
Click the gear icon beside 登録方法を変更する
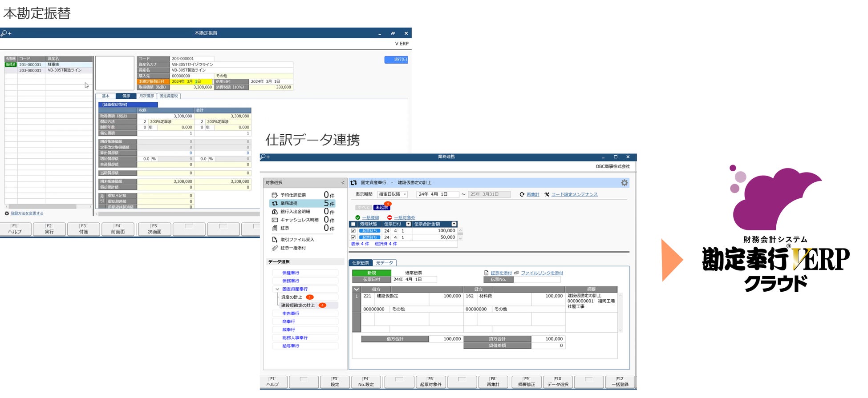pyautogui.click(x=7, y=213)
